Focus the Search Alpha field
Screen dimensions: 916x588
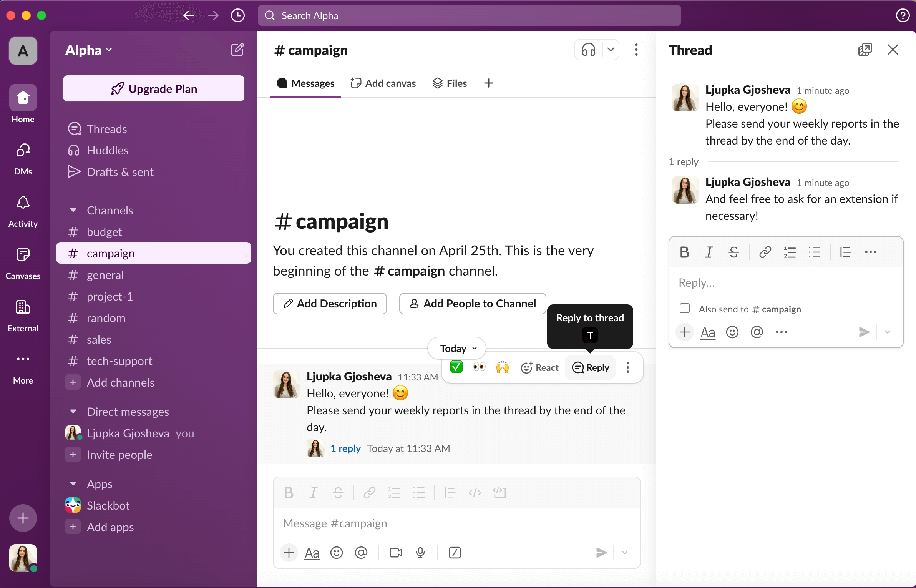point(470,15)
